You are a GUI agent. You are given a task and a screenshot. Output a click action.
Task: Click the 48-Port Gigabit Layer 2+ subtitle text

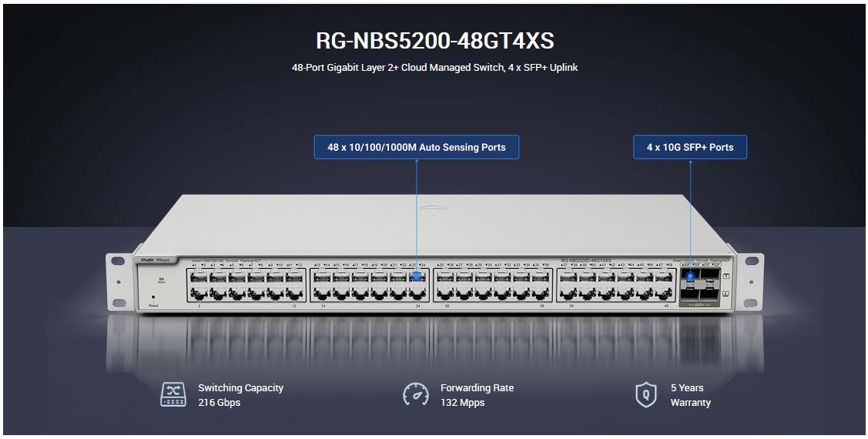(x=434, y=68)
